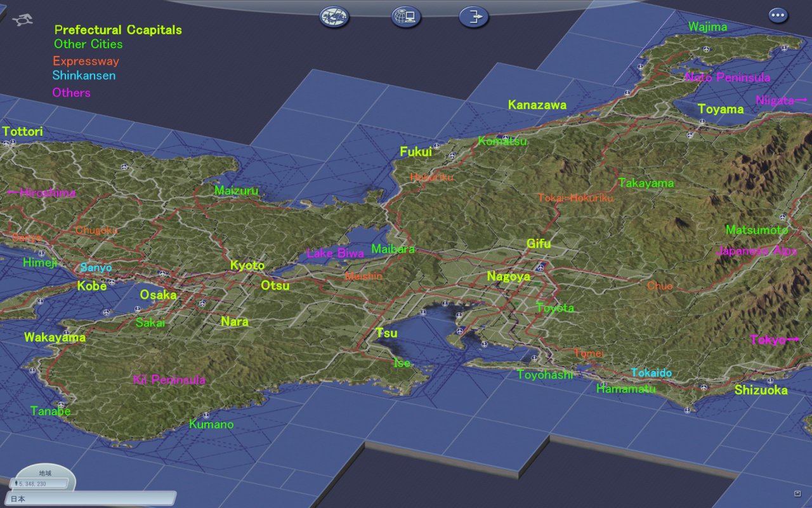Click the anchor icon above Kanazawa label

tap(627, 93)
